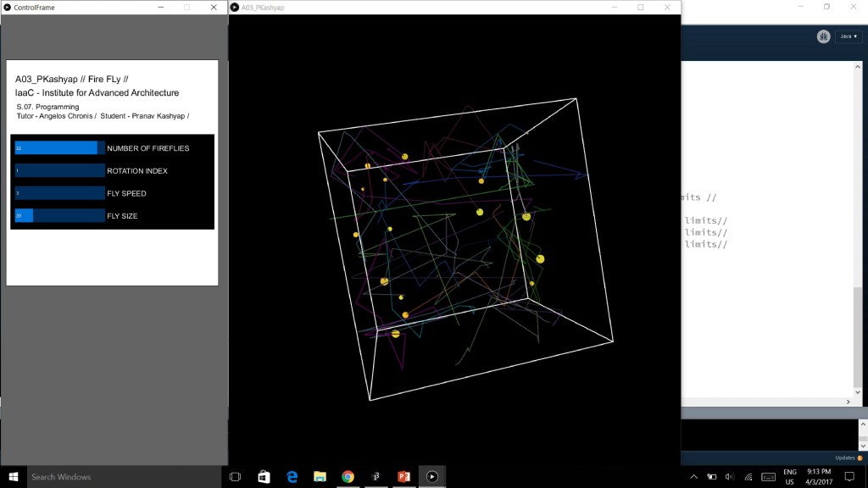Open the volume control in the tray
Screen dimensions: 868x488
[729, 477]
